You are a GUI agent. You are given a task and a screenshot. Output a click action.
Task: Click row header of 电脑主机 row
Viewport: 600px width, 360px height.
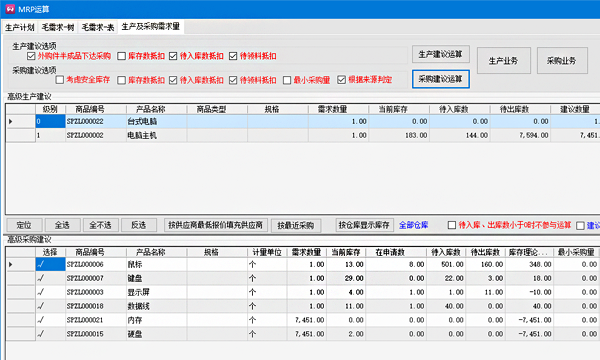tap(21, 135)
